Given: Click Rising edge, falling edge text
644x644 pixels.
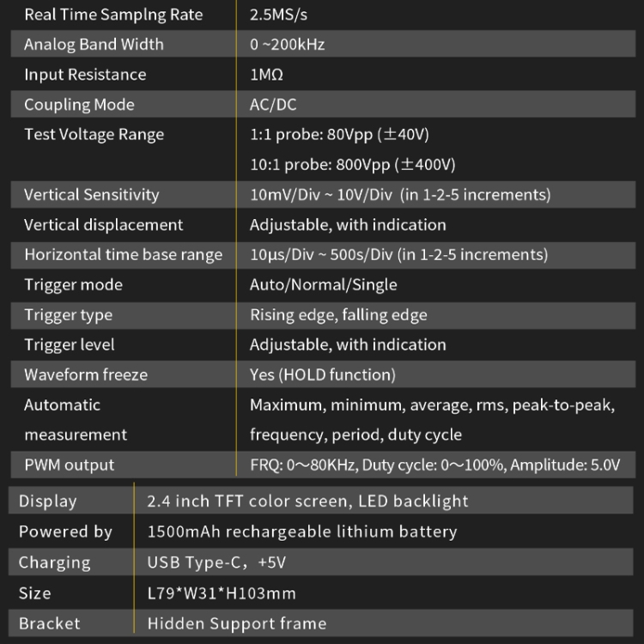Looking at the screenshot, I should [x=338, y=315].
